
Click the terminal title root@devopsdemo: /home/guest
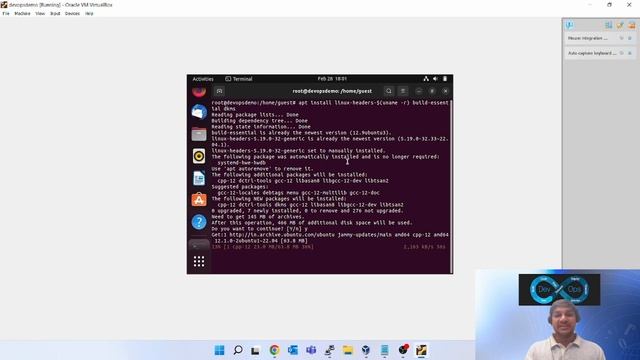click(x=332, y=91)
